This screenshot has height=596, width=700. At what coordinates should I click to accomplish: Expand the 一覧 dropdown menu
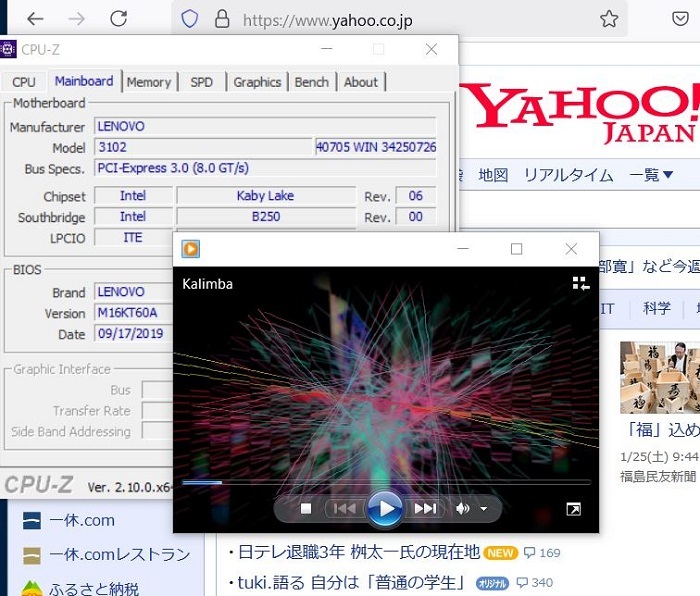650,175
